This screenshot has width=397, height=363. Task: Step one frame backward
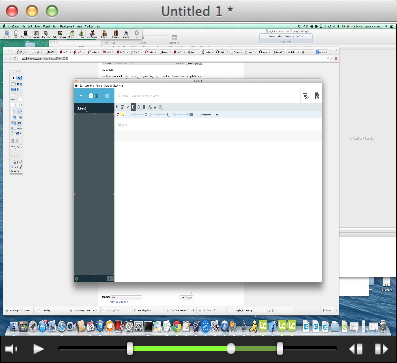click(356, 349)
